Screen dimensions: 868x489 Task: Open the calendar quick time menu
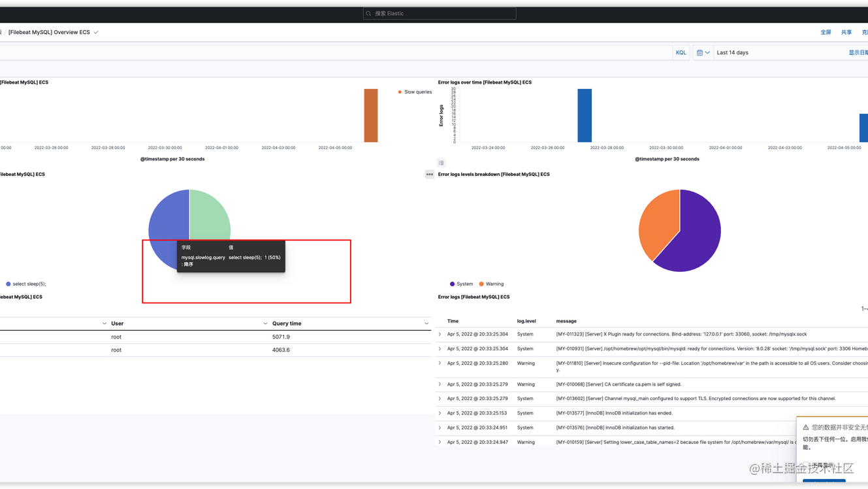tap(703, 53)
